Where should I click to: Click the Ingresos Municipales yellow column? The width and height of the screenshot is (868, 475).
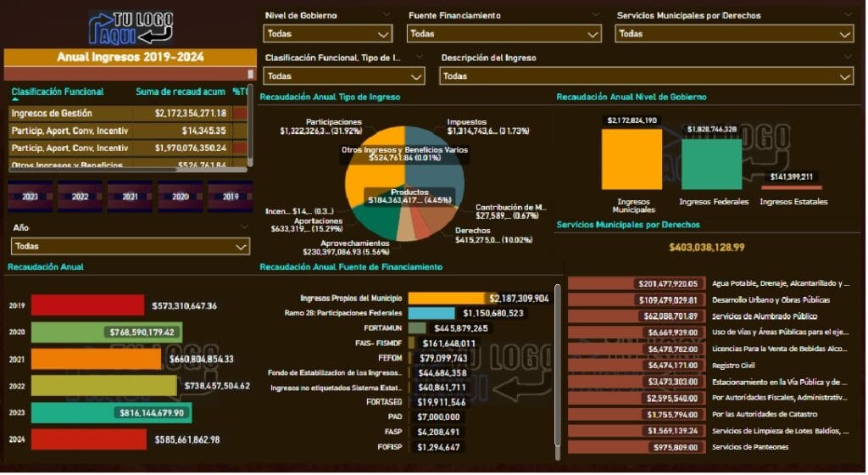(632, 159)
